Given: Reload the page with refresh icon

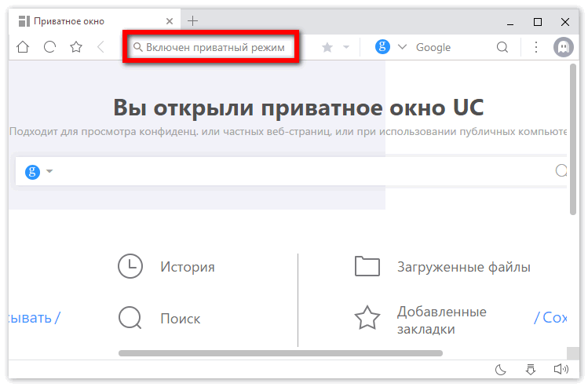Looking at the screenshot, I should coord(49,47).
